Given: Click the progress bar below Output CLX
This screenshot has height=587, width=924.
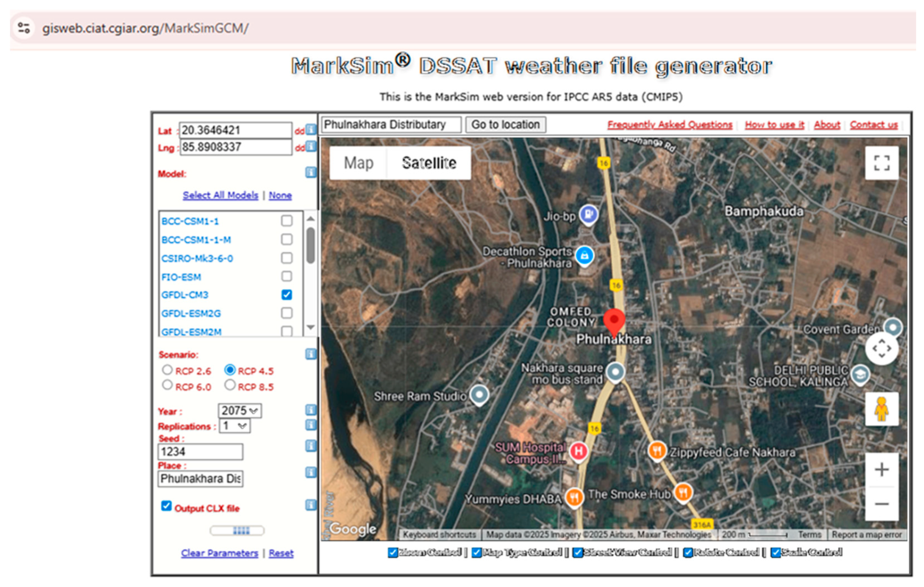Looking at the screenshot, I should 237,531.
